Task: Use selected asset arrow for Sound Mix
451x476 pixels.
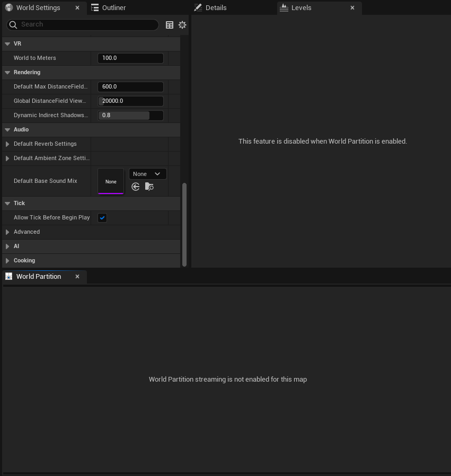Action: click(136, 187)
